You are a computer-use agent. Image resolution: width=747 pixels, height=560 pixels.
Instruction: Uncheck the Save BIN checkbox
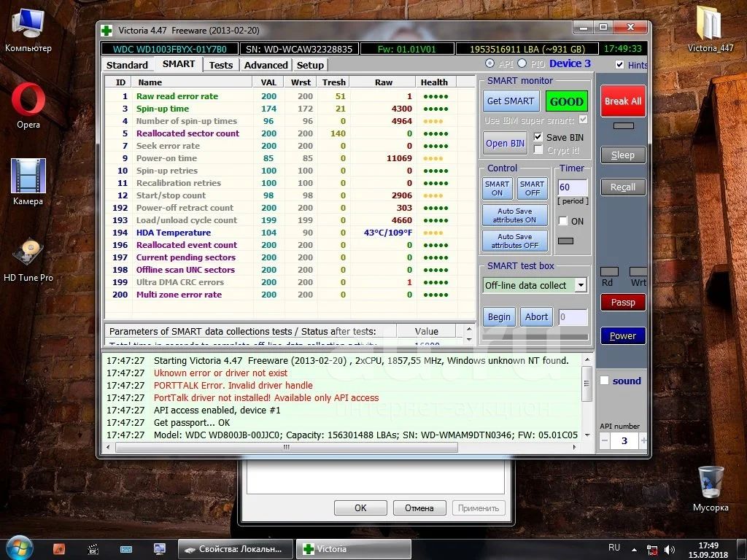pos(538,137)
